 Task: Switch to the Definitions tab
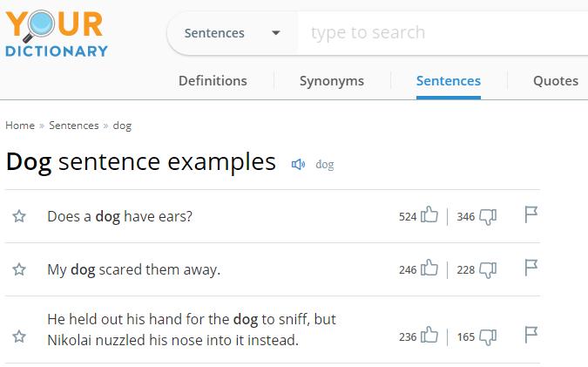coord(213,80)
